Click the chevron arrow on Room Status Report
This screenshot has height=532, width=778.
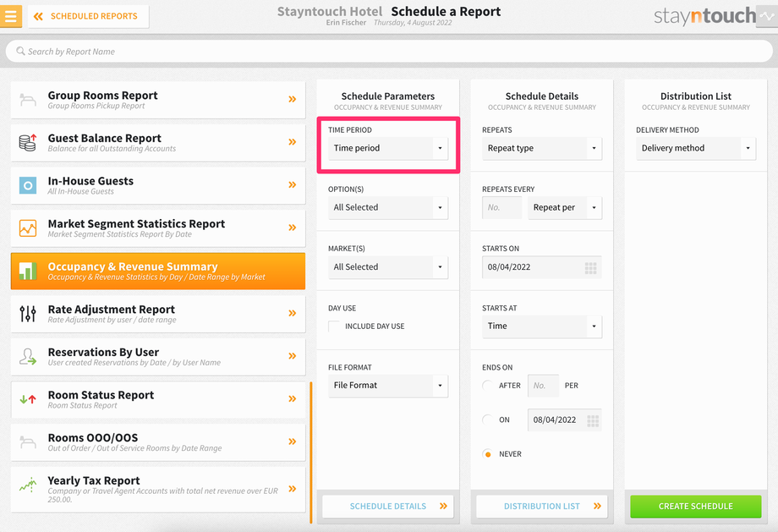(x=293, y=398)
